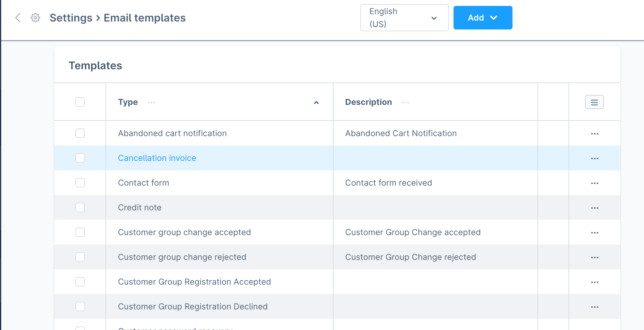Open Description column options ellipsis
The height and width of the screenshot is (330, 644).
[405, 102]
